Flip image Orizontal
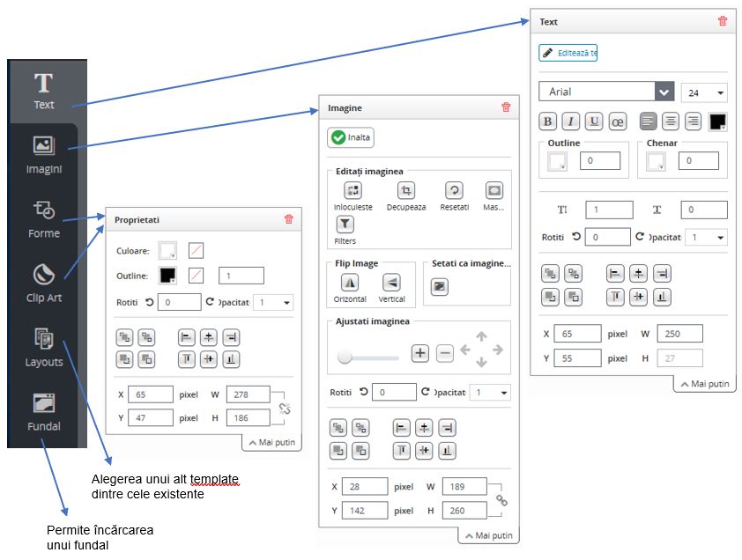This screenshot has height=560, width=742. (x=350, y=283)
